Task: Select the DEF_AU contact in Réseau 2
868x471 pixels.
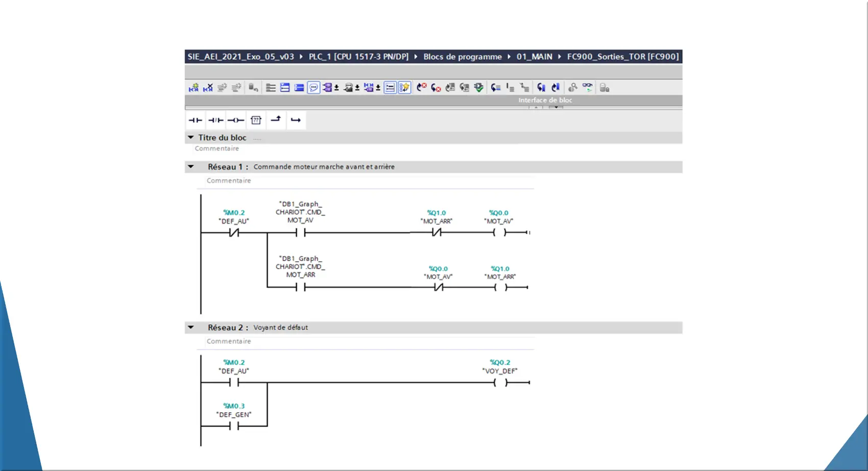Action: 234,382
